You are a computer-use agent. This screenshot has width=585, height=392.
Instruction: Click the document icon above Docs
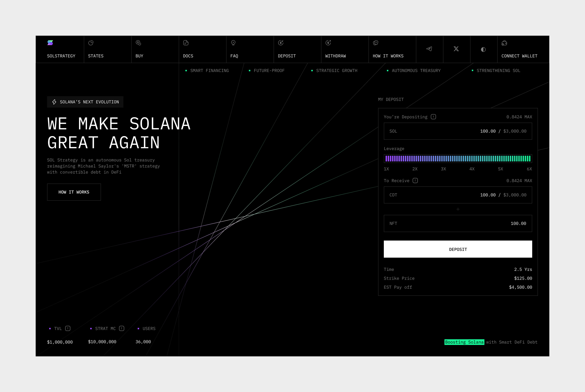[186, 43]
